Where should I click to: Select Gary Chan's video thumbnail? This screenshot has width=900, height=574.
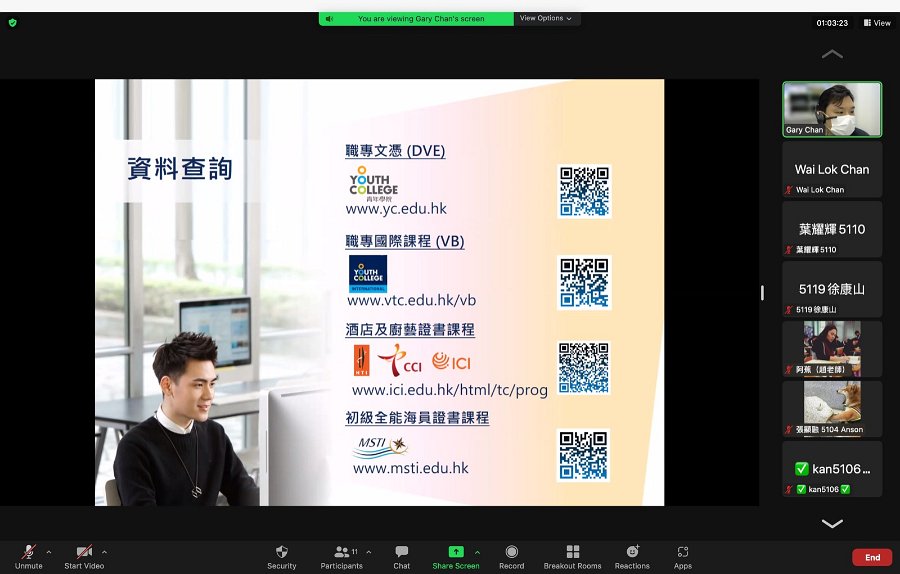click(x=832, y=109)
